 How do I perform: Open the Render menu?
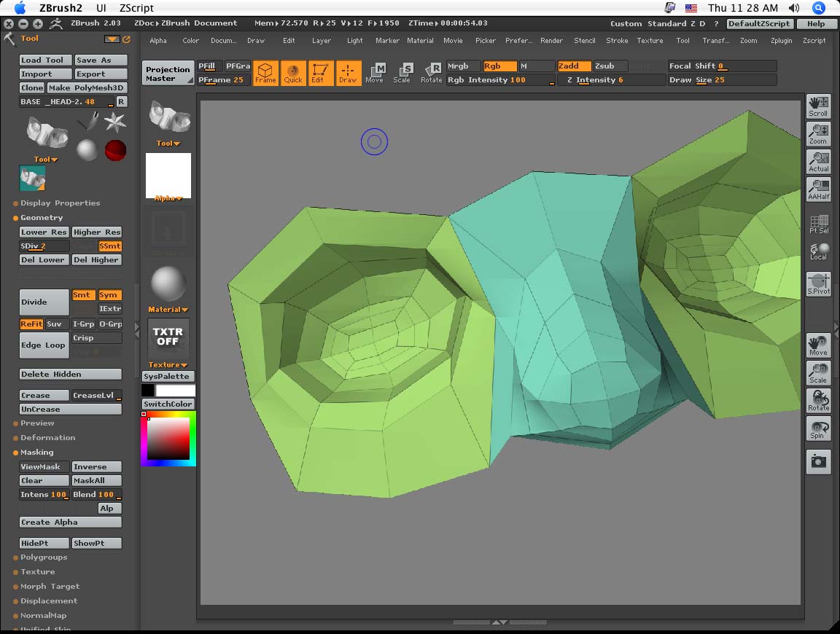click(551, 41)
